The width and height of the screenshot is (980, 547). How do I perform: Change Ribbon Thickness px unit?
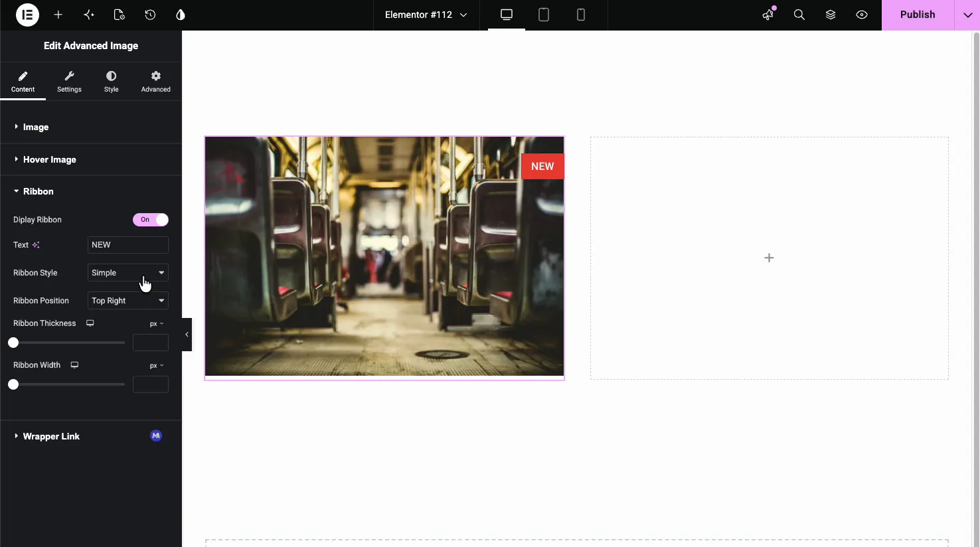coord(157,324)
